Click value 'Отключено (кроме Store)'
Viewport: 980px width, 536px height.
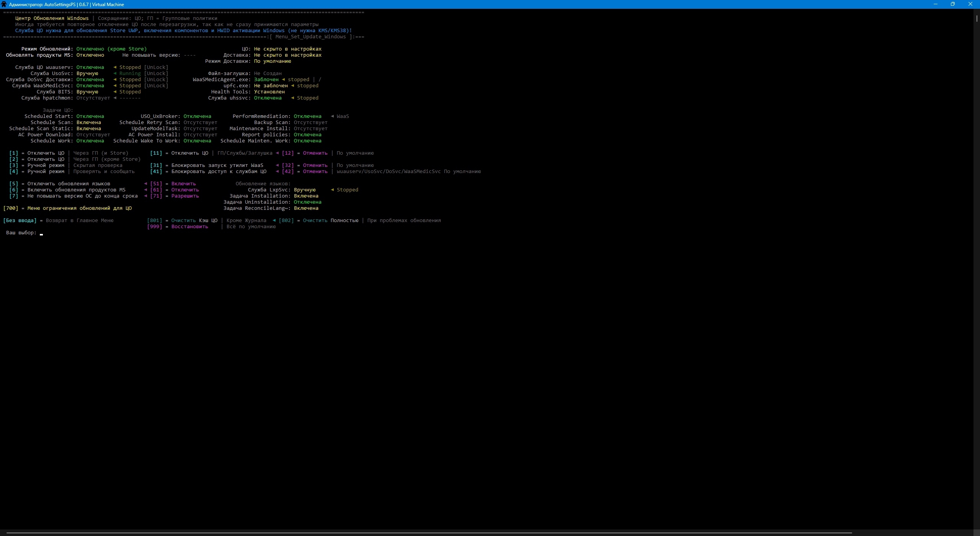click(x=112, y=49)
